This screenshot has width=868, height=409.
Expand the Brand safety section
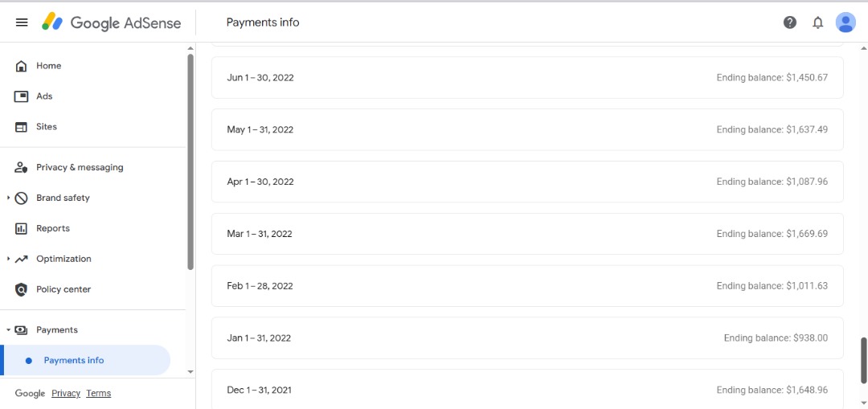coord(9,198)
